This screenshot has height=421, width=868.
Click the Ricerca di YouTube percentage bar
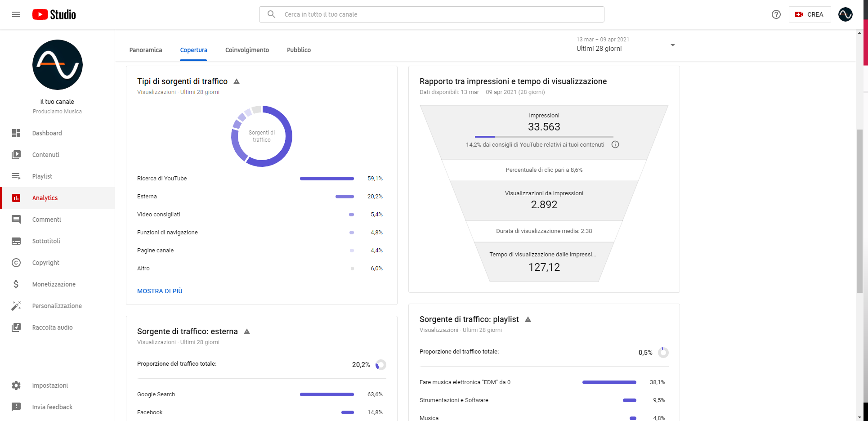point(327,179)
